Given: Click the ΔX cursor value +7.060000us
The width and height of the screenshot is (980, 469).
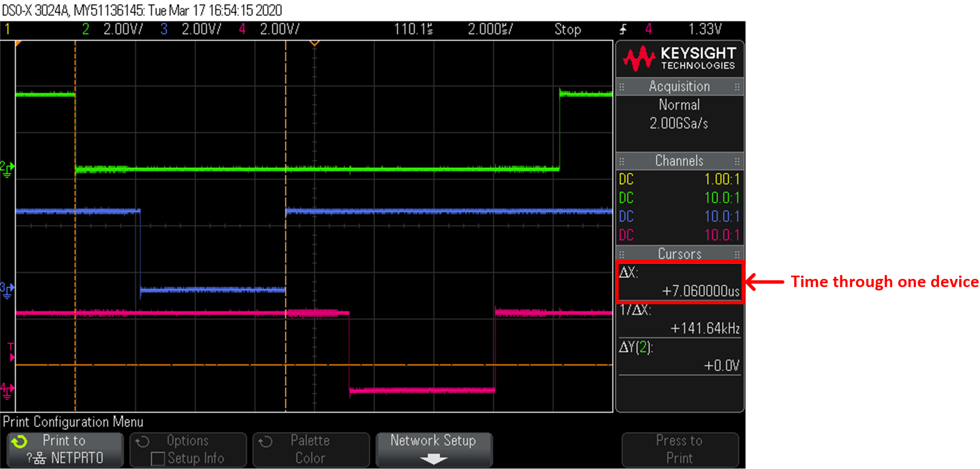Looking at the screenshot, I should (700, 291).
